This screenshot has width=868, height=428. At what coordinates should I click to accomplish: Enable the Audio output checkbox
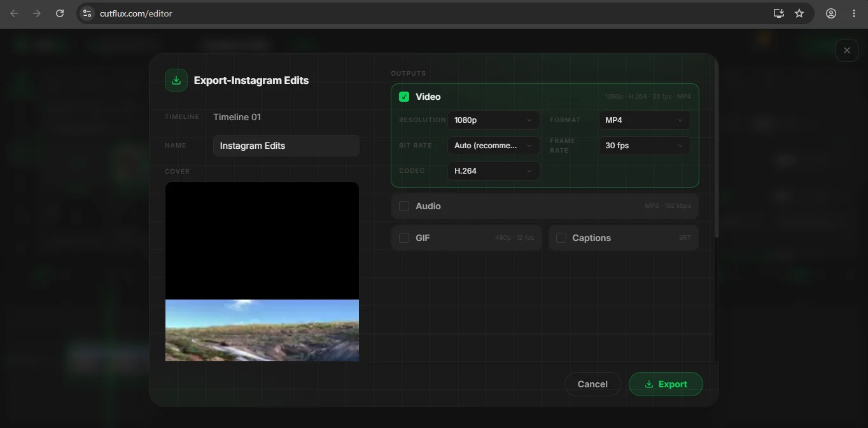tap(404, 206)
